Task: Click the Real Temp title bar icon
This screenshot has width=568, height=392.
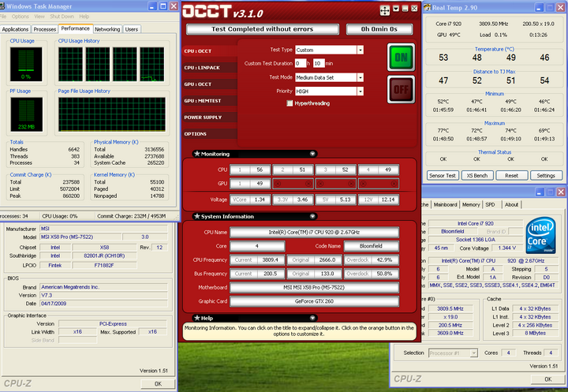Action: click(428, 7)
